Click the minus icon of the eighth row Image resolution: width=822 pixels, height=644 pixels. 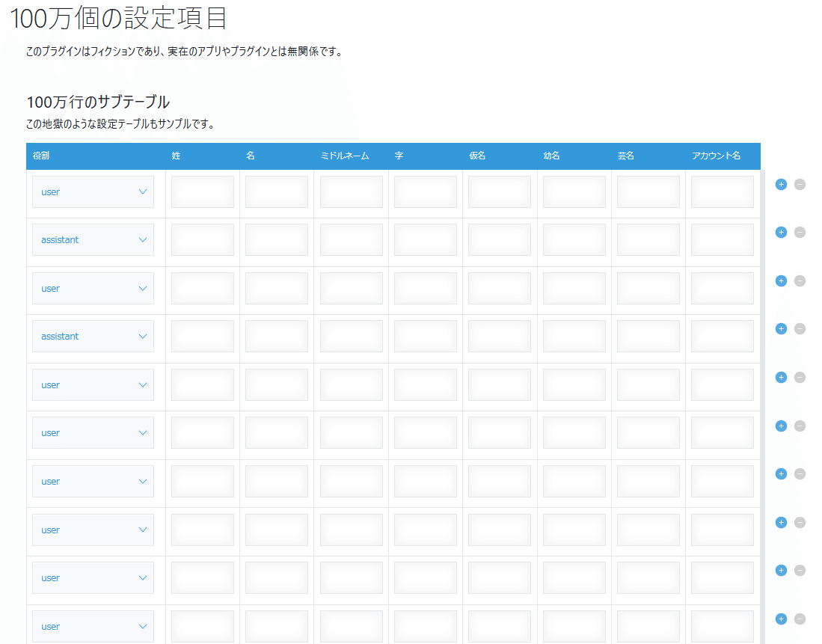coord(800,522)
